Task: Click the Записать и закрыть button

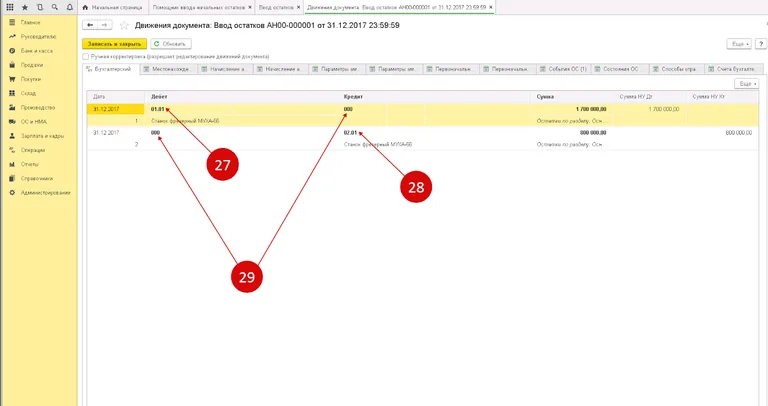Action: (x=114, y=44)
